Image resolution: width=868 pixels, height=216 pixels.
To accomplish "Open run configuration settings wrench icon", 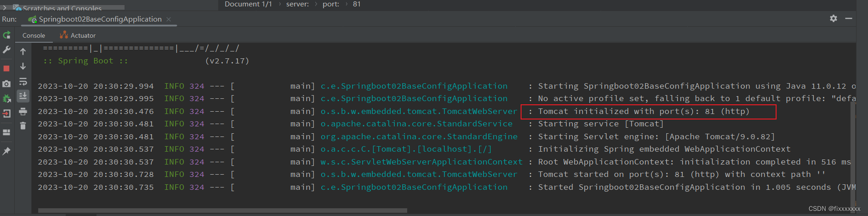I will point(6,50).
